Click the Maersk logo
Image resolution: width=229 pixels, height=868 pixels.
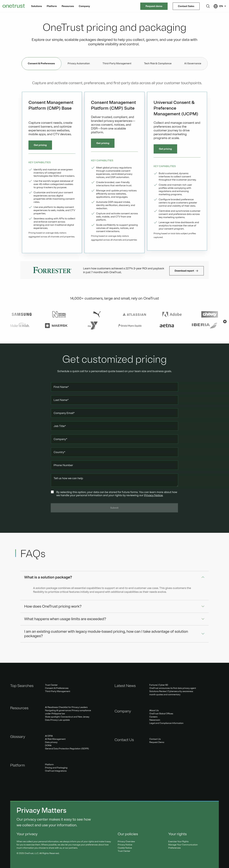pos(57,325)
